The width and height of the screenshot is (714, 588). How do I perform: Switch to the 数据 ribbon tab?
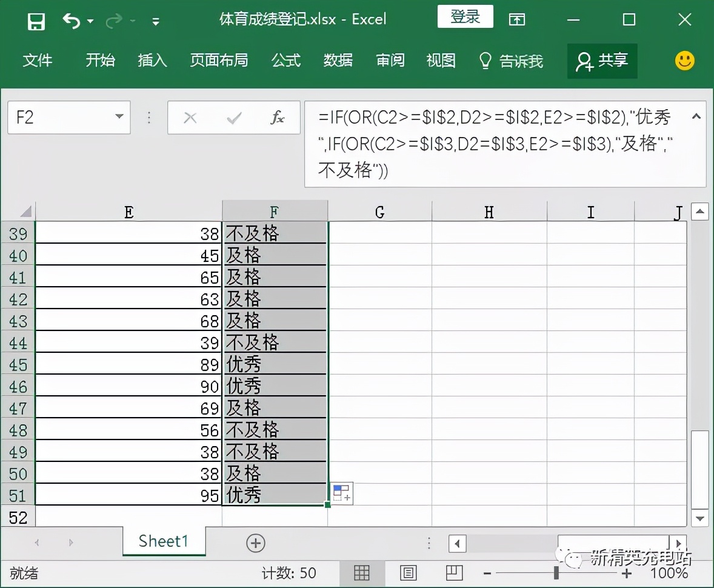coord(338,61)
